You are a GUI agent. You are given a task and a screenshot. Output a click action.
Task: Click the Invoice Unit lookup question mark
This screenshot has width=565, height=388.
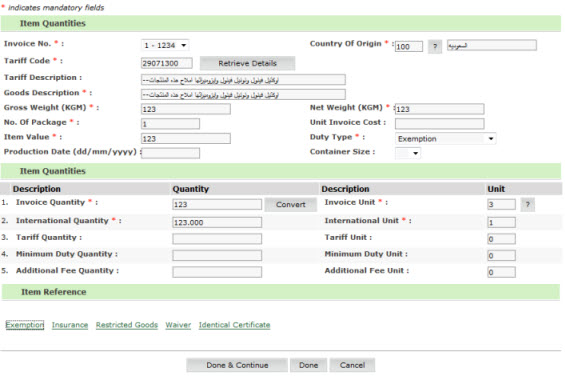[528, 205]
